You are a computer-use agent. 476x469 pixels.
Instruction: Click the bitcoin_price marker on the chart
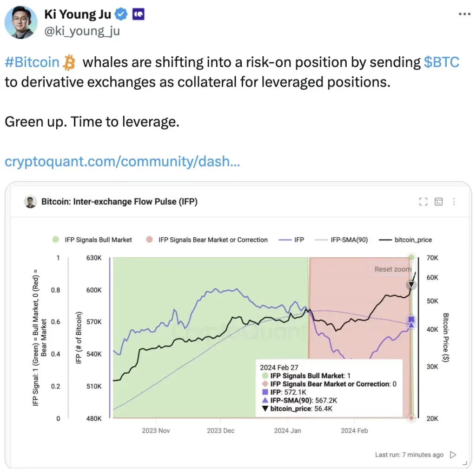pyautogui.click(x=411, y=285)
